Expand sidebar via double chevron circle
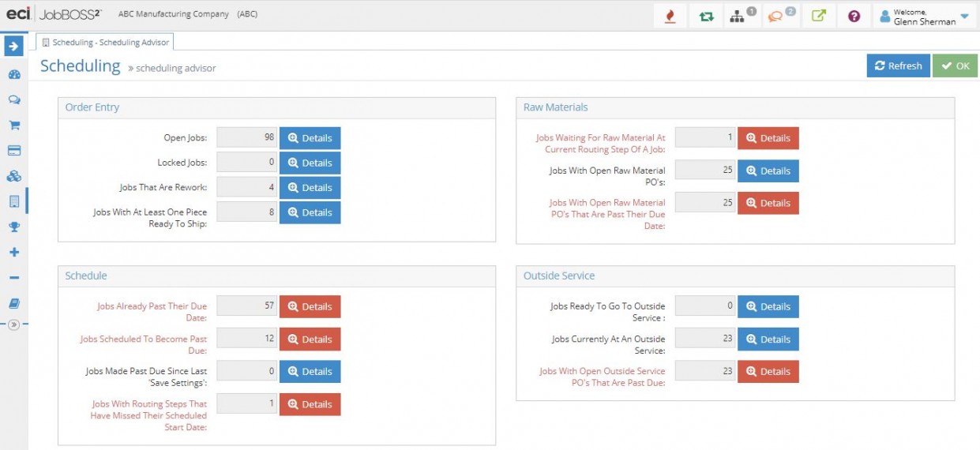This screenshot has height=450, width=980. click(x=13, y=324)
